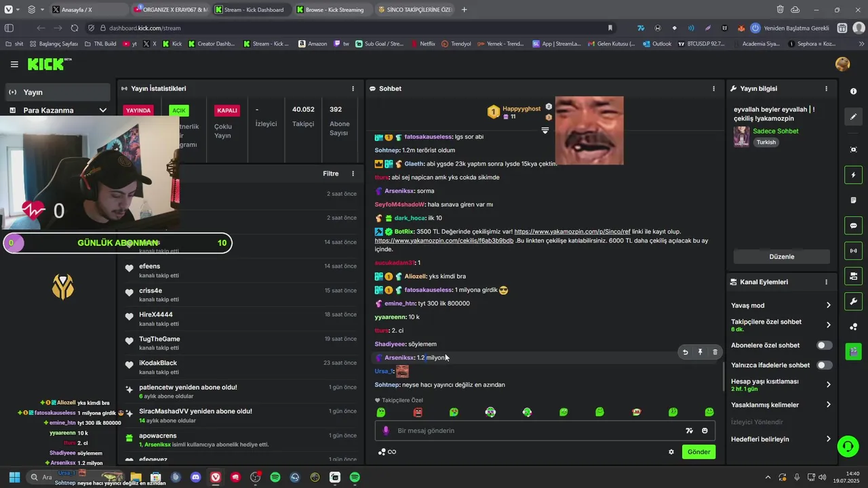Expand Hedefleri belirleyin setting
Screen dimensions: 868x488
point(781,439)
